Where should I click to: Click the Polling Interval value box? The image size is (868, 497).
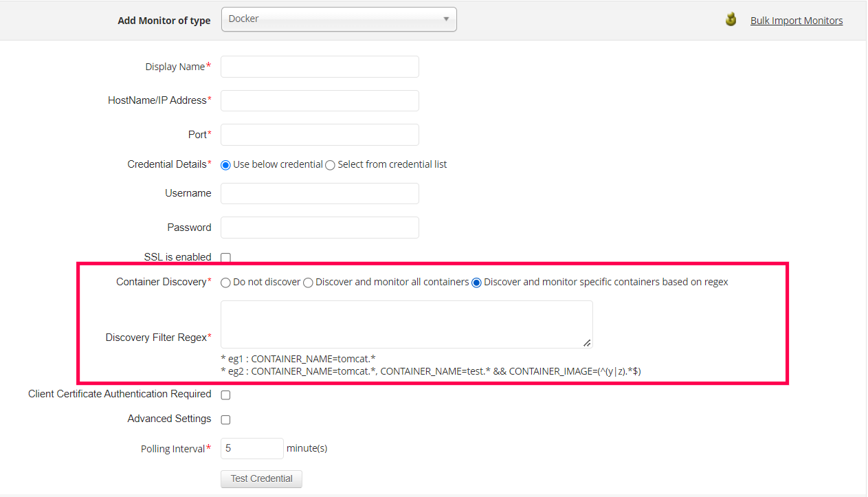click(x=252, y=448)
